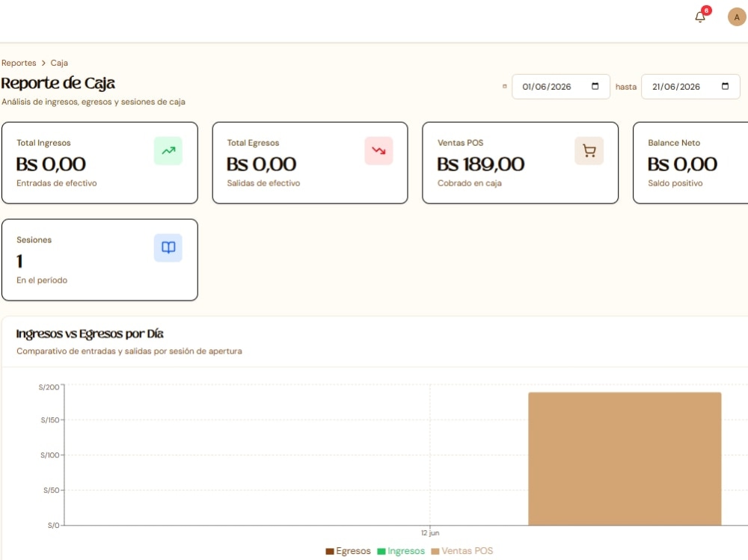748x560 pixels.
Task: Click 'Salidas de efectivo' caption
Action: click(x=263, y=183)
